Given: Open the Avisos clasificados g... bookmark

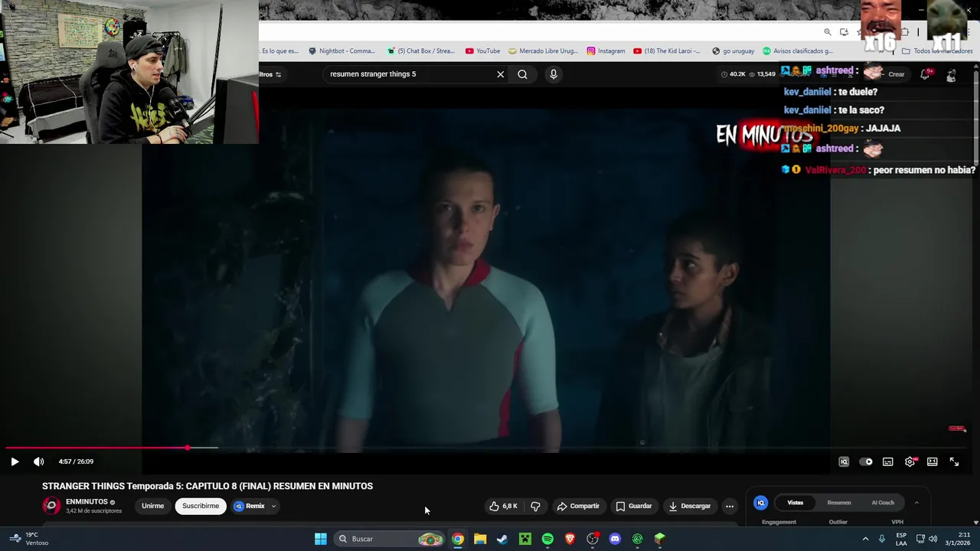Looking at the screenshot, I should click(x=797, y=51).
